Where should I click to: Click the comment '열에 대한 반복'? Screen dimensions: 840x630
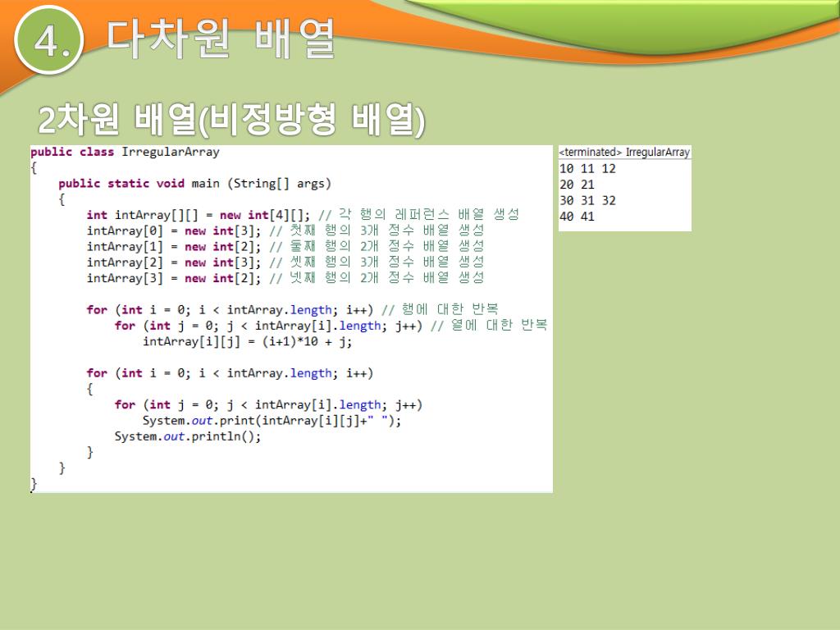point(499,325)
